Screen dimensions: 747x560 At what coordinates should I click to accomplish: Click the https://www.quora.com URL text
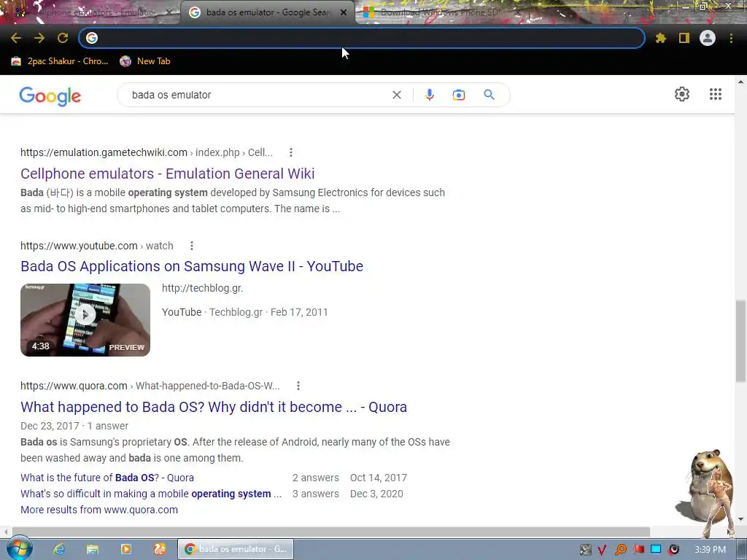pos(74,386)
